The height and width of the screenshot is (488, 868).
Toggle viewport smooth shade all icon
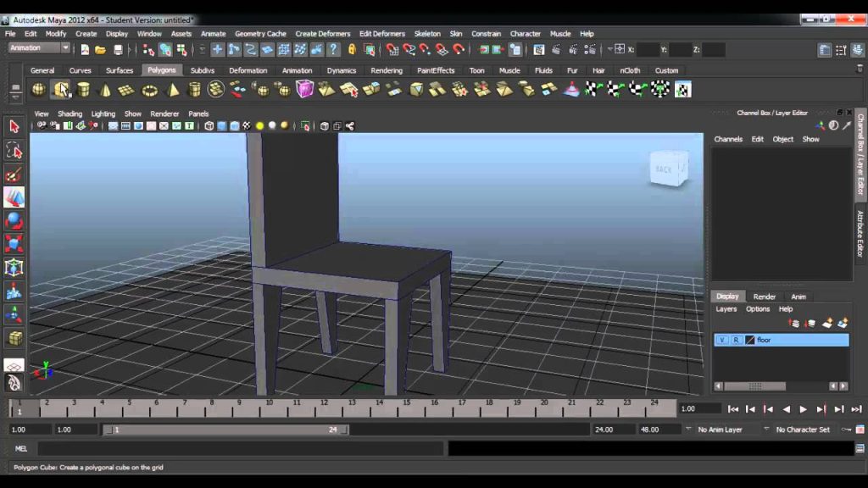tap(221, 126)
